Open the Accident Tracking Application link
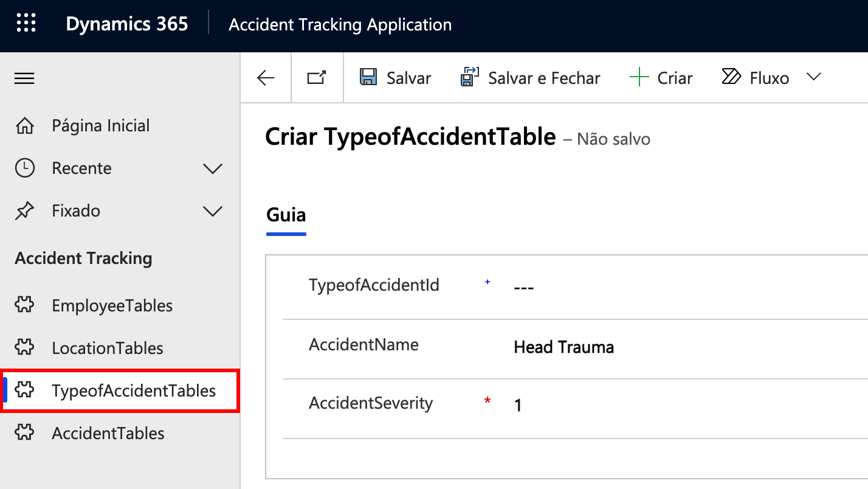The image size is (868, 489). point(340,26)
